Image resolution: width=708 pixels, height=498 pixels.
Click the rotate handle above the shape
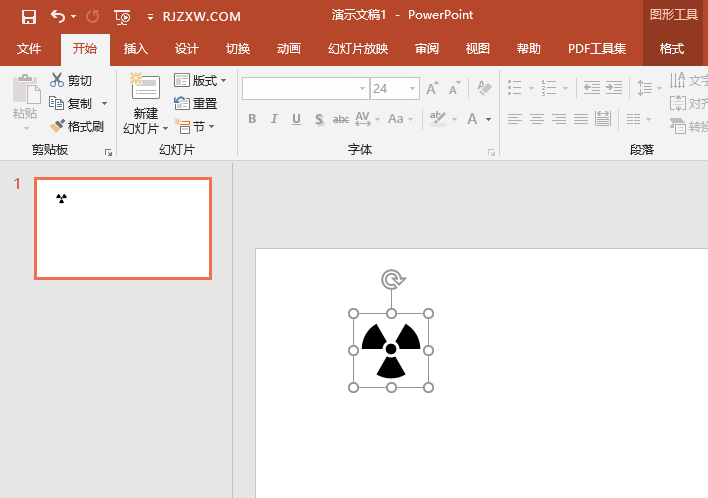(x=392, y=280)
